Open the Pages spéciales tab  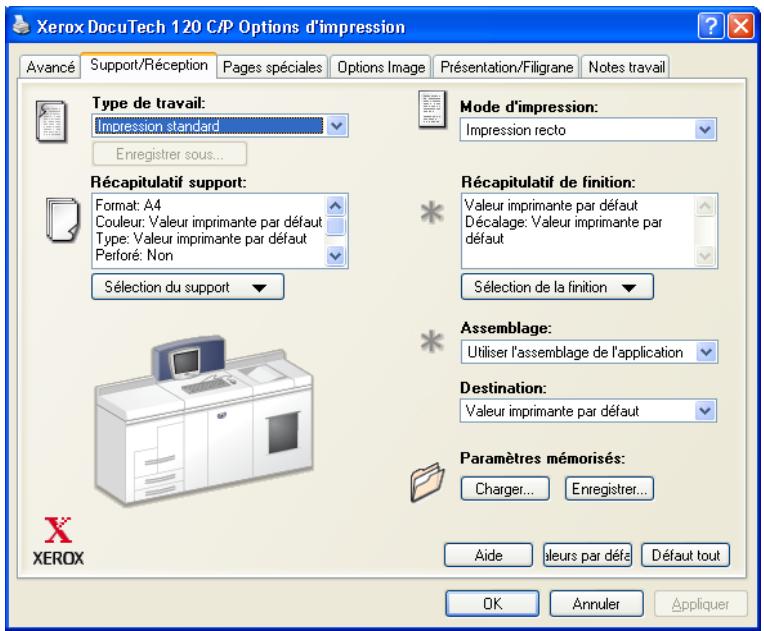pos(272,67)
